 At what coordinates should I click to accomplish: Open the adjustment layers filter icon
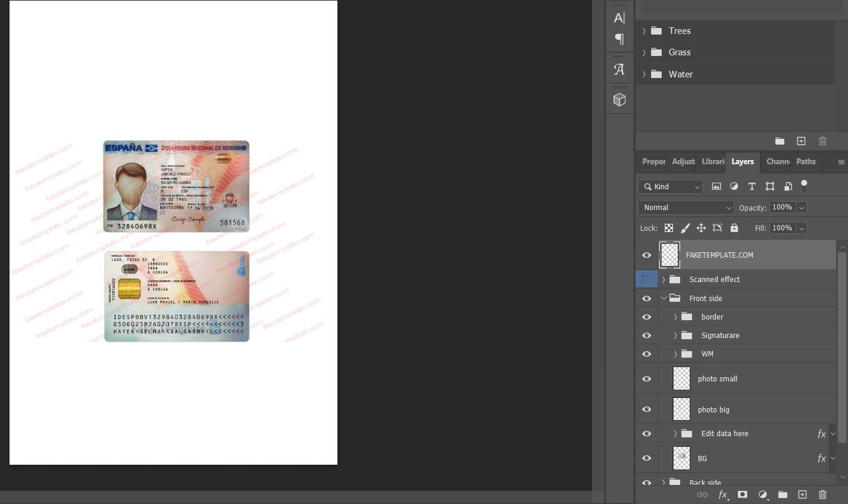point(734,186)
